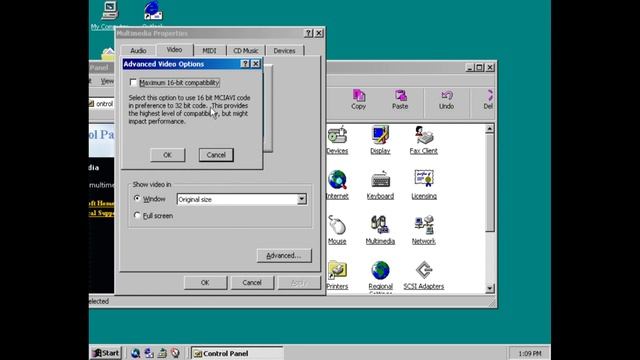Click the Advanced... button
Image resolution: width=640 pixels, height=360 pixels.
(x=284, y=256)
